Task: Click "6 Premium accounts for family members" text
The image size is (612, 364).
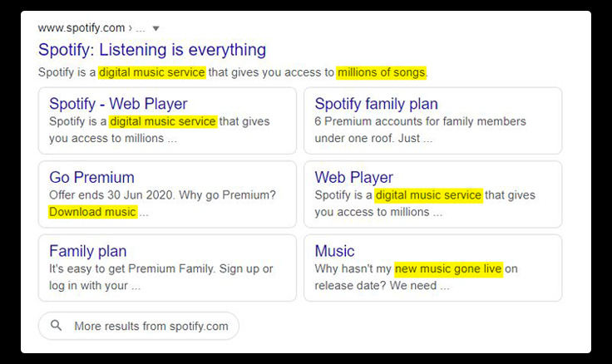Action: 420,121
